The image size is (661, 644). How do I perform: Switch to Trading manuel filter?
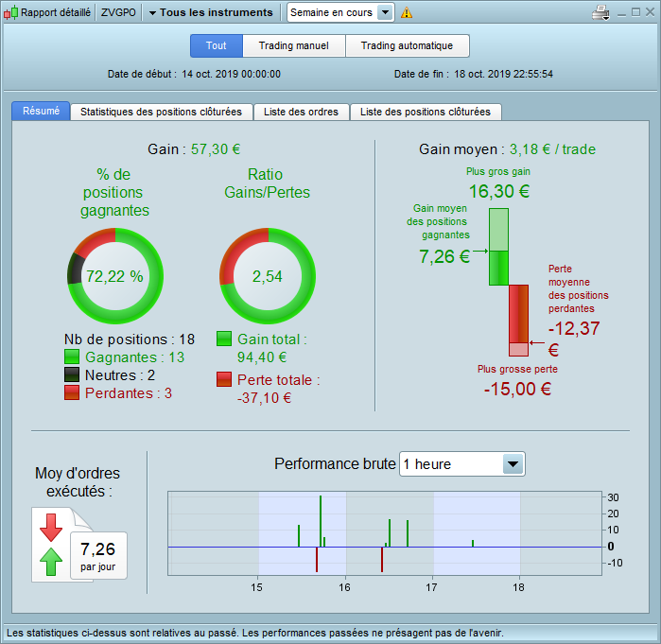click(x=294, y=45)
